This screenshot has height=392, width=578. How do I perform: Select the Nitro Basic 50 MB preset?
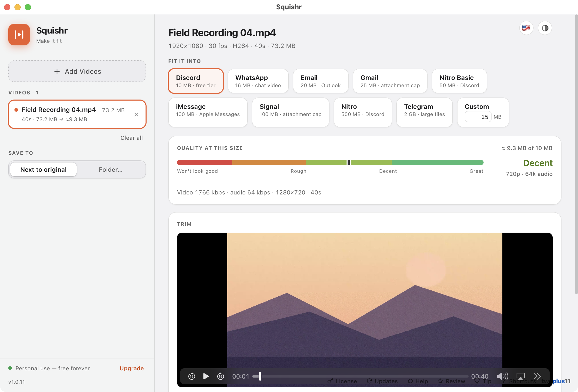[x=459, y=81]
